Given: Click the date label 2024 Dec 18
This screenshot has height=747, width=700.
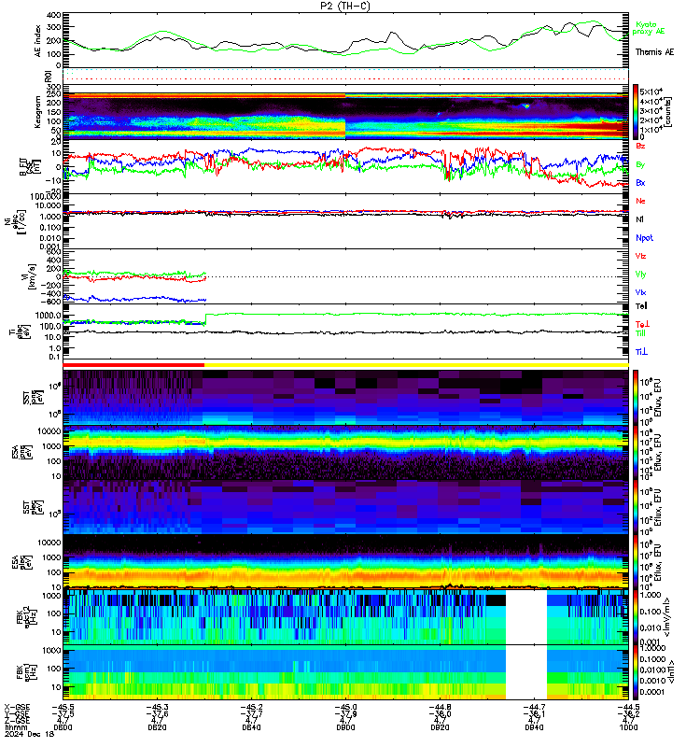Looking at the screenshot, I should click(30, 734).
